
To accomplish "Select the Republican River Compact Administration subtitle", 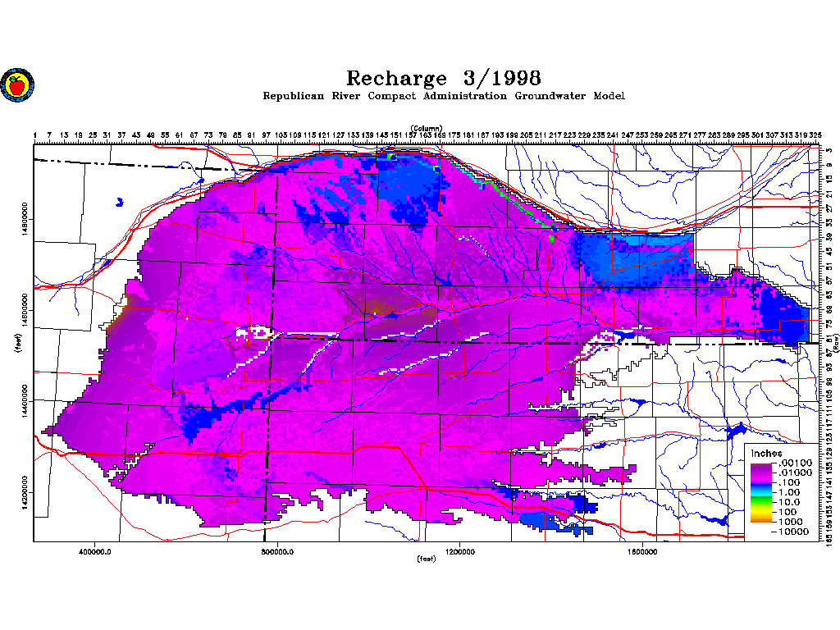I will click(443, 96).
